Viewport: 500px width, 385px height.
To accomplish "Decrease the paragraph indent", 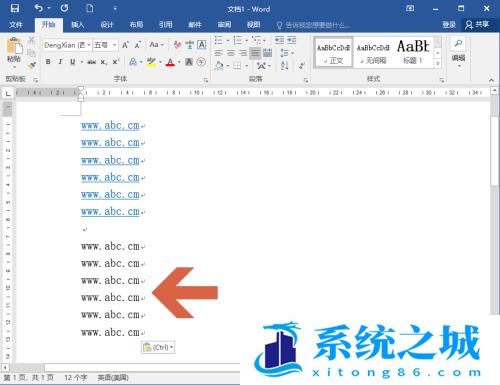I will pyautogui.click(x=279, y=40).
